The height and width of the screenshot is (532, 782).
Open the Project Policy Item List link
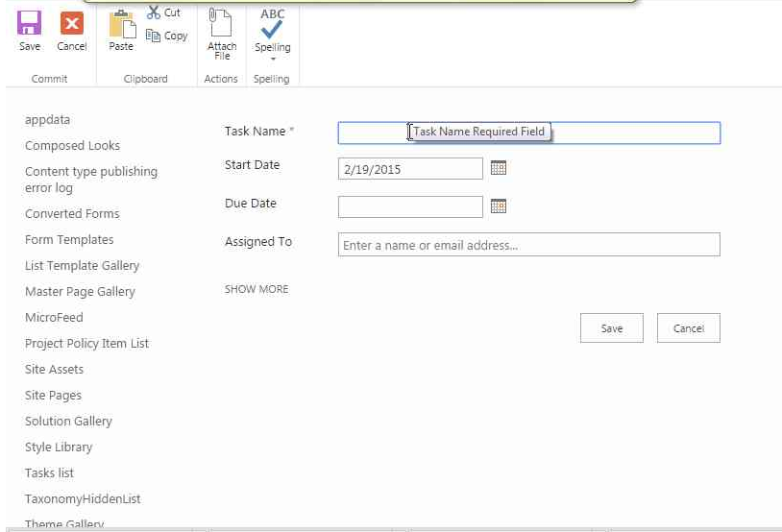point(86,344)
